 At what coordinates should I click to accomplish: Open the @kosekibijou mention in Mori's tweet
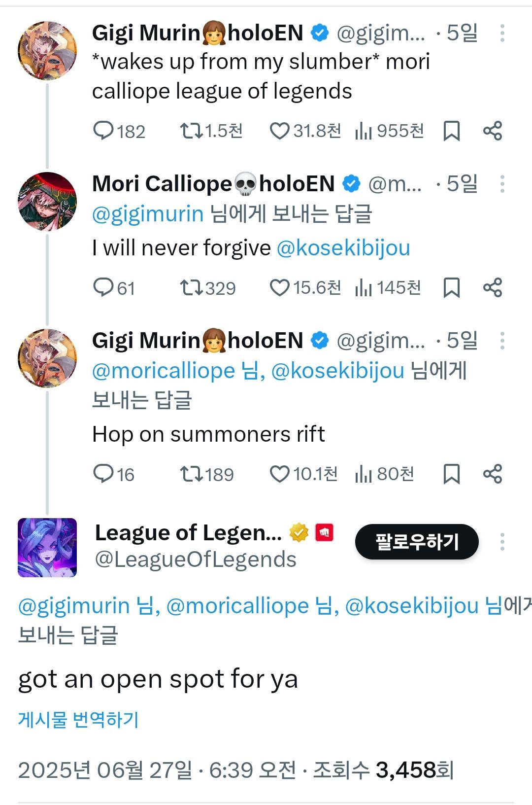pos(343,248)
